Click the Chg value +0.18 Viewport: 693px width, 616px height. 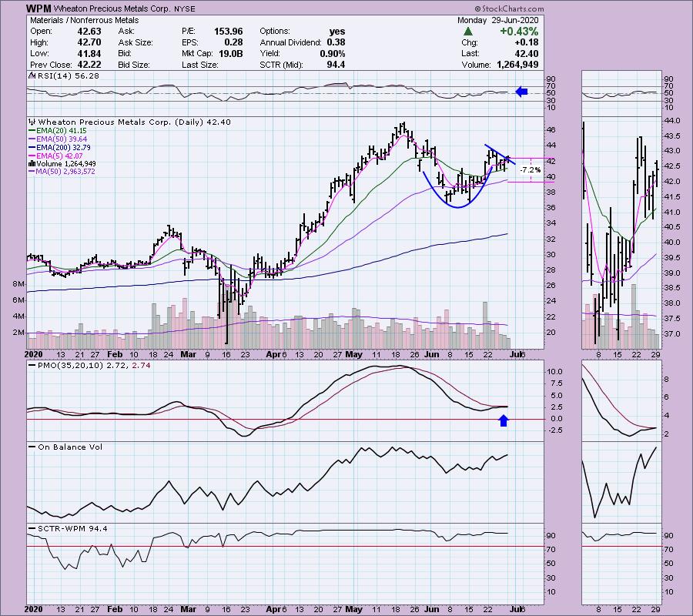pyautogui.click(x=527, y=42)
